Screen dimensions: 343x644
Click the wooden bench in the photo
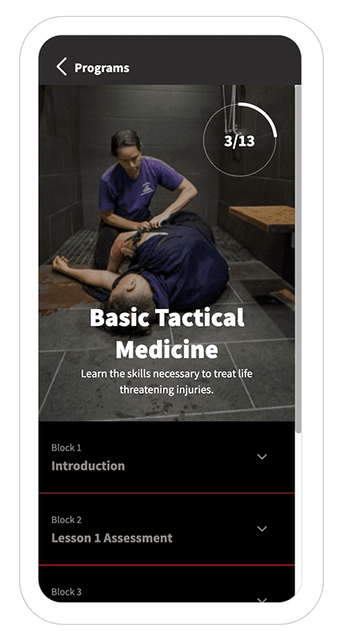click(262, 218)
